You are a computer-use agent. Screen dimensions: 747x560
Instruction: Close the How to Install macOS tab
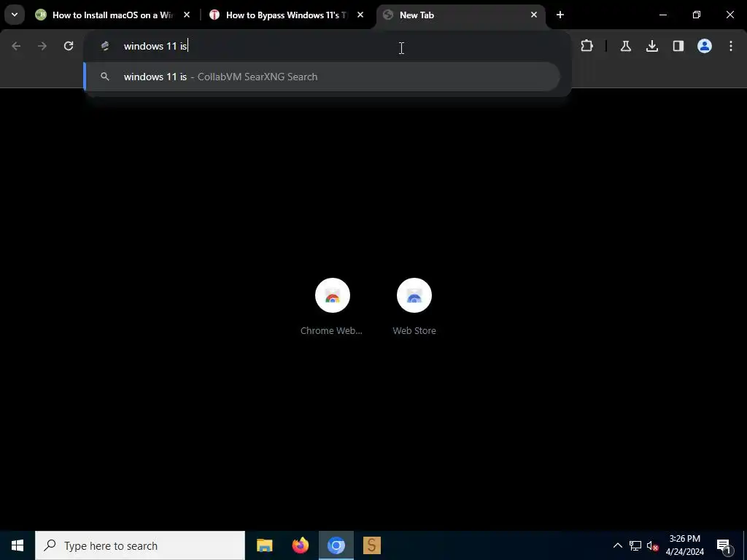tap(187, 15)
